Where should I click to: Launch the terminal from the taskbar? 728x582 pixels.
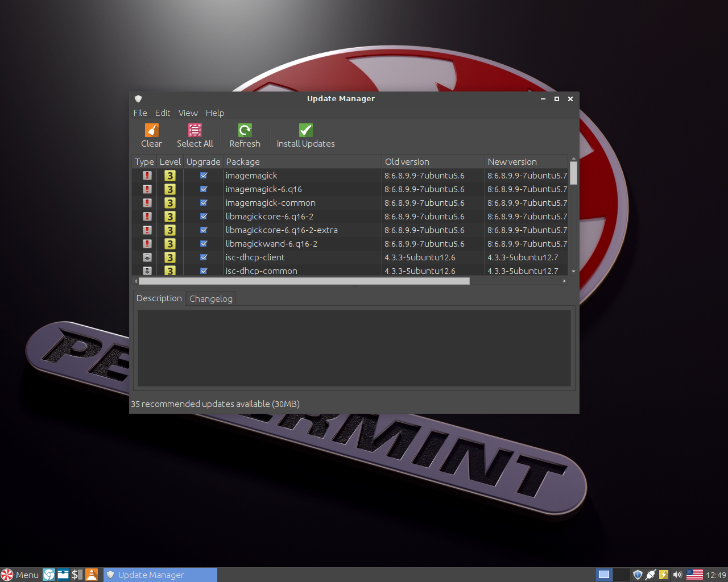[x=77, y=575]
